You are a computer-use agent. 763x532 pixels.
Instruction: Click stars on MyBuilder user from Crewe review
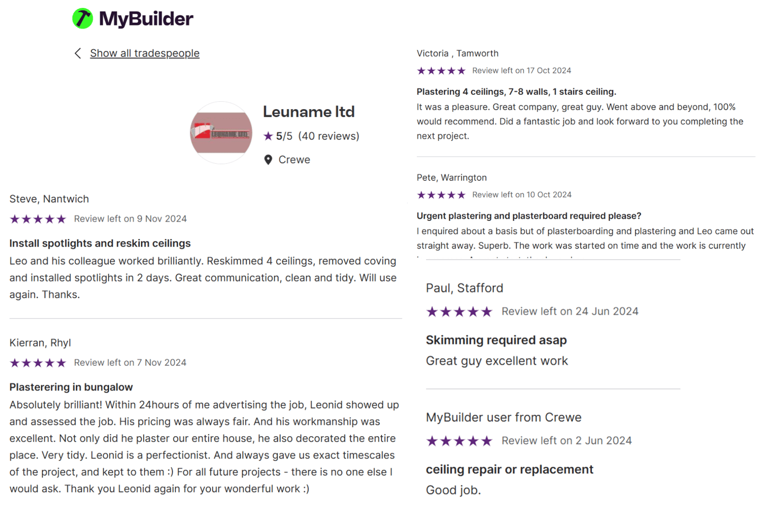(459, 441)
